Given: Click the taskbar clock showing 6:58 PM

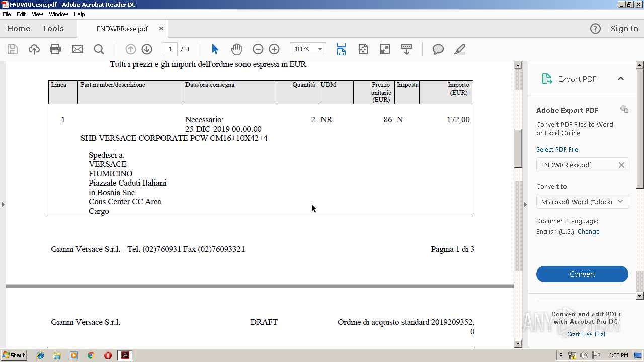Looking at the screenshot, I should (x=618, y=355).
